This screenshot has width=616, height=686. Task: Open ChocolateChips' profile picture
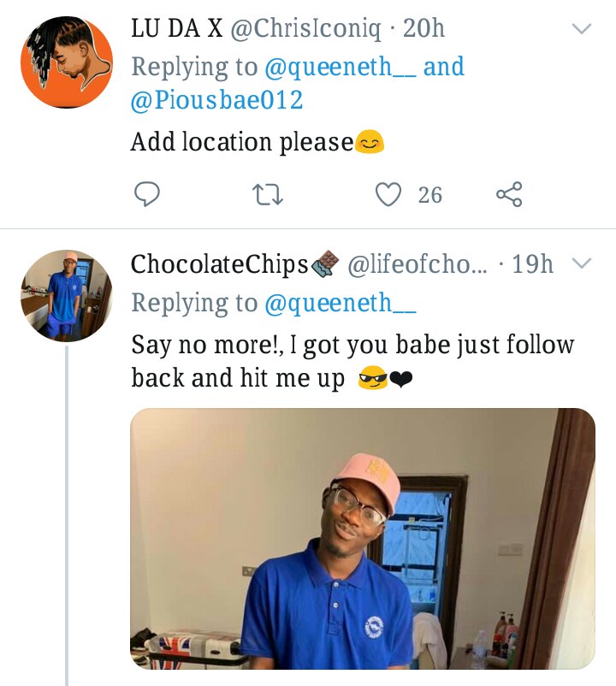(x=67, y=296)
